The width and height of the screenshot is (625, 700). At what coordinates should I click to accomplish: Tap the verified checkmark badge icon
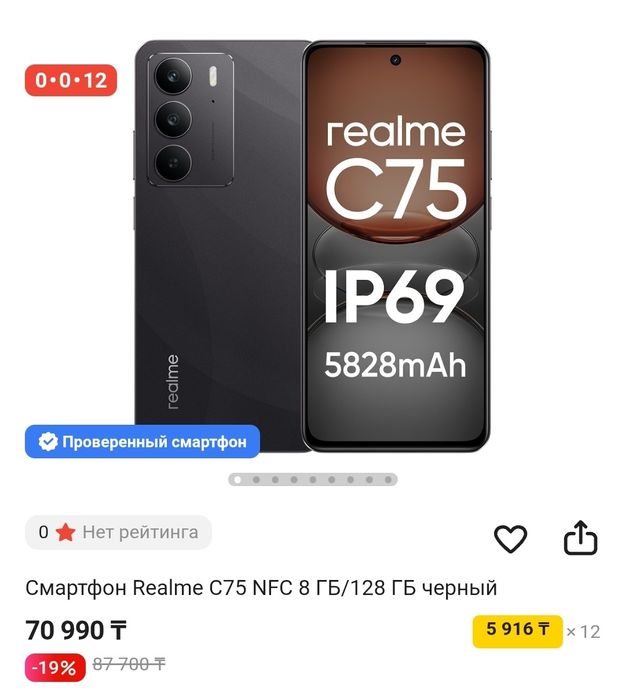(x=48, y=442)
